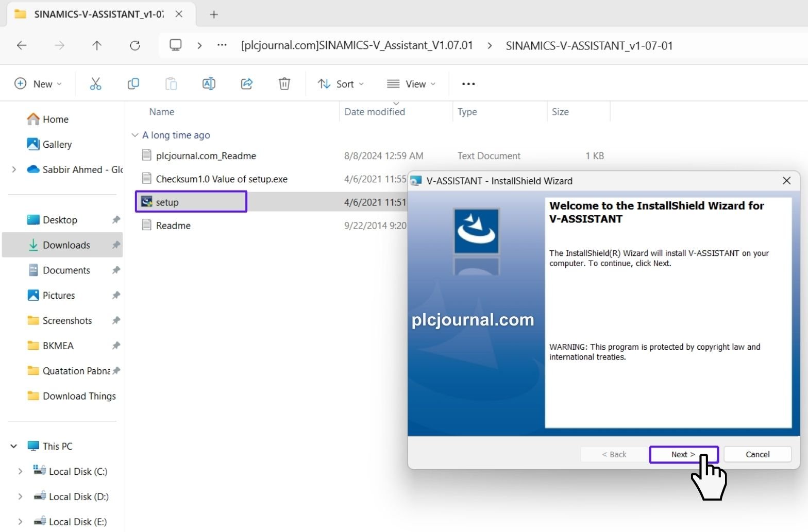The width and height of the screenshot is (808, 532).
Task: Click the Share icon in toolbar
Action: click(247, 83)
